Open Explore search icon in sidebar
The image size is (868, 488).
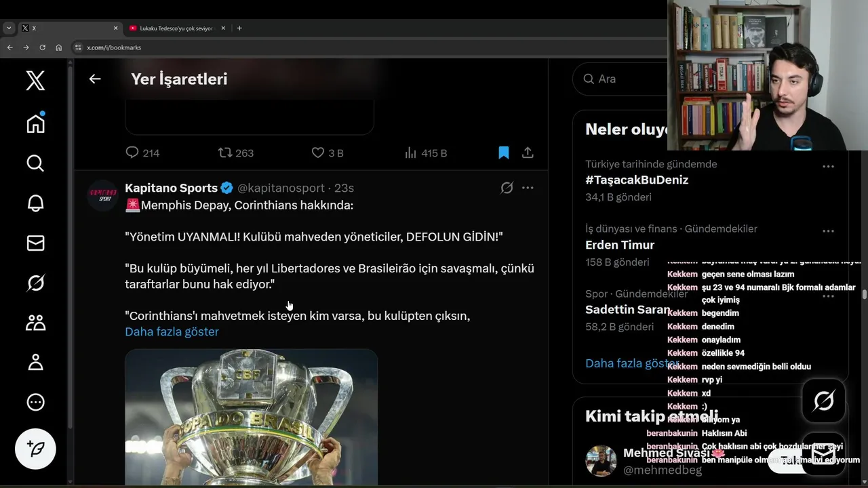35,163
